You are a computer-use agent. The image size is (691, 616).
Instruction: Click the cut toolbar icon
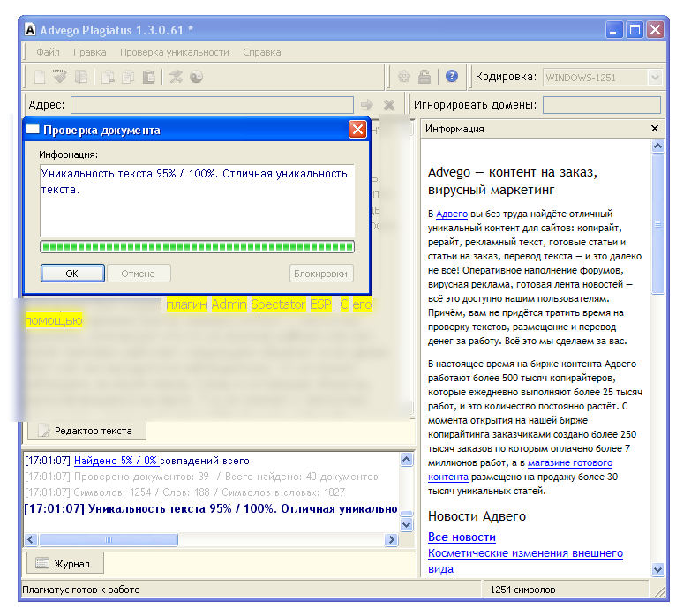click(108, 77)
